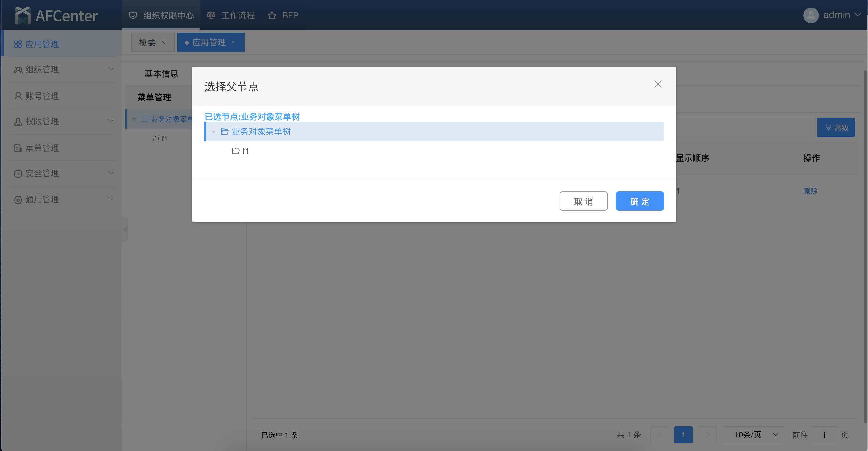Close the 概要 tab

coord(163,42)
